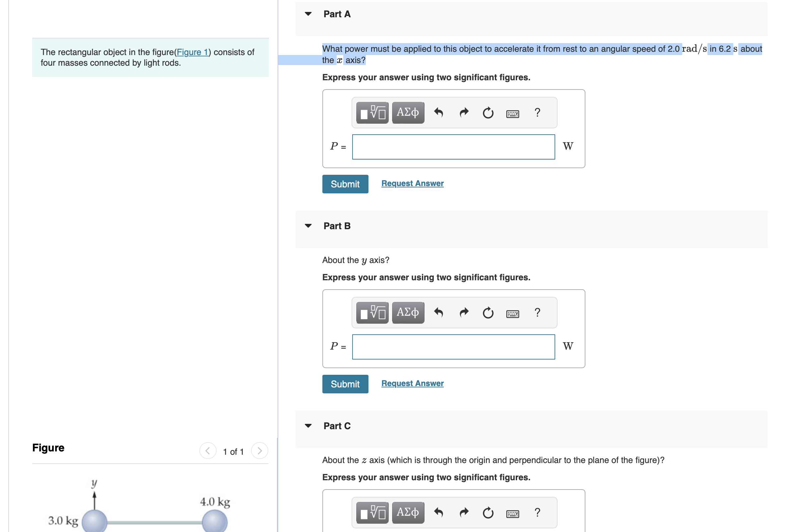The width and height of the screenshot is (798, 532).
Task: Open Greek symbols palette in Part B
Action: [408, 312]
